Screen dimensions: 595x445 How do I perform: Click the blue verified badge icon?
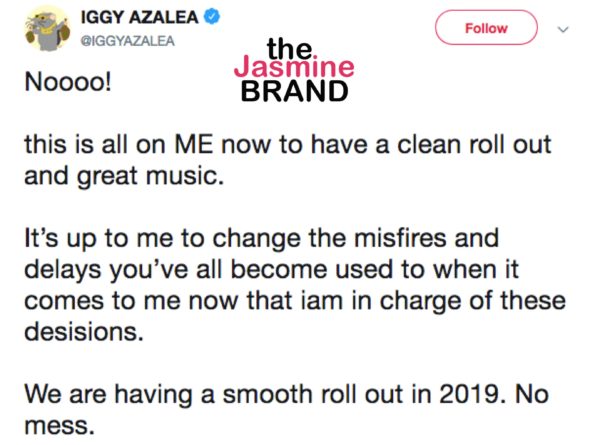click(x=212, y=17)
